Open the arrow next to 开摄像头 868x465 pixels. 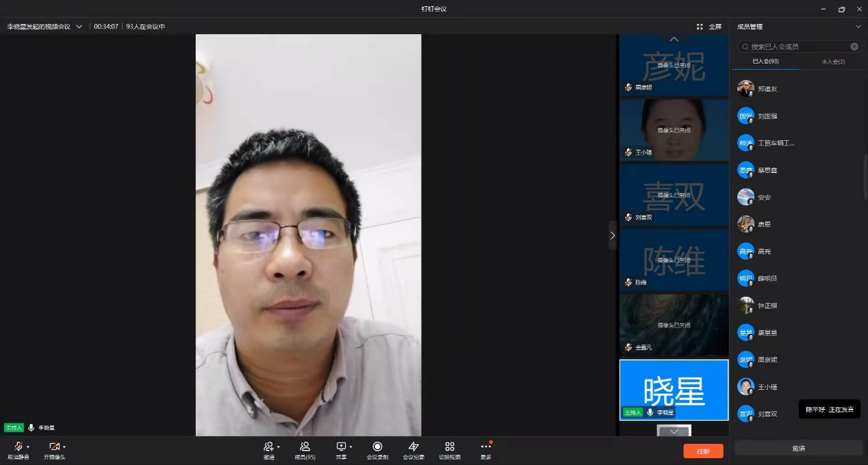tap(64, 447)
